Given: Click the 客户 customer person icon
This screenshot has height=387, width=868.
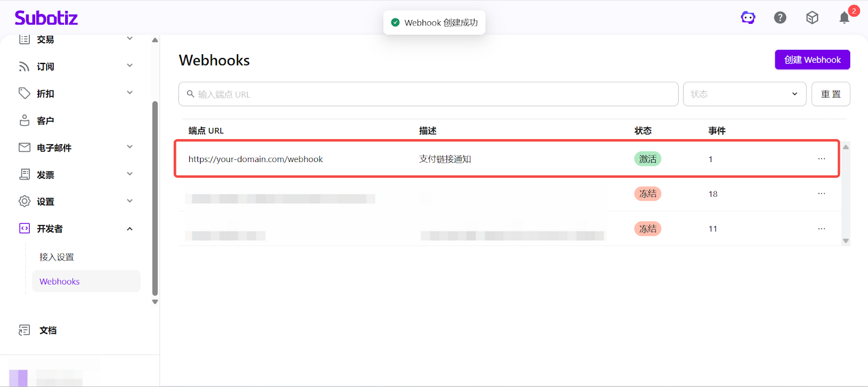Looking at the screenshot, I should [24, 120].
